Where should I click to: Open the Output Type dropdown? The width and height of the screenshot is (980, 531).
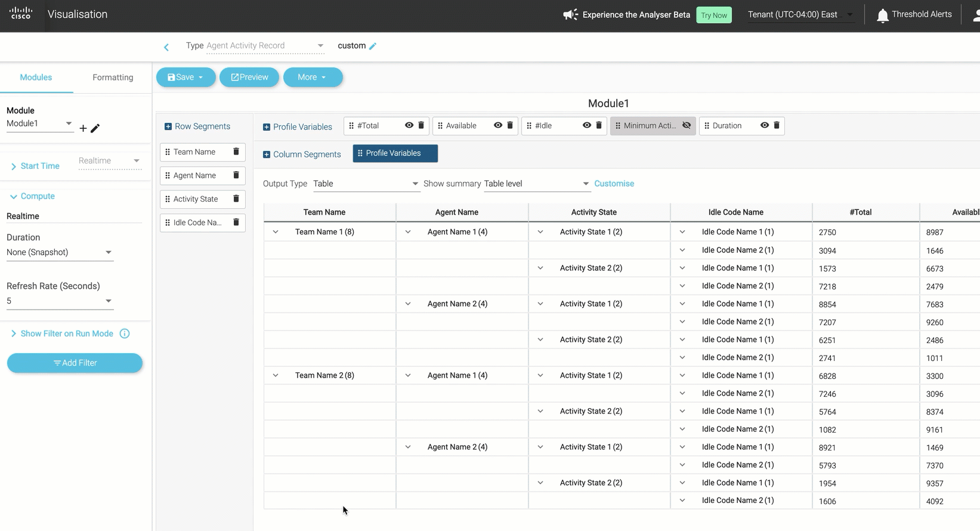click(366, 184)
